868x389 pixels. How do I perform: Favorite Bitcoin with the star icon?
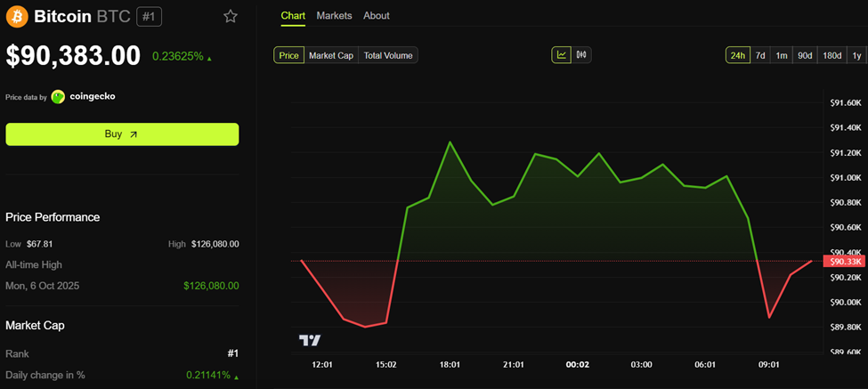coord(231,16)
